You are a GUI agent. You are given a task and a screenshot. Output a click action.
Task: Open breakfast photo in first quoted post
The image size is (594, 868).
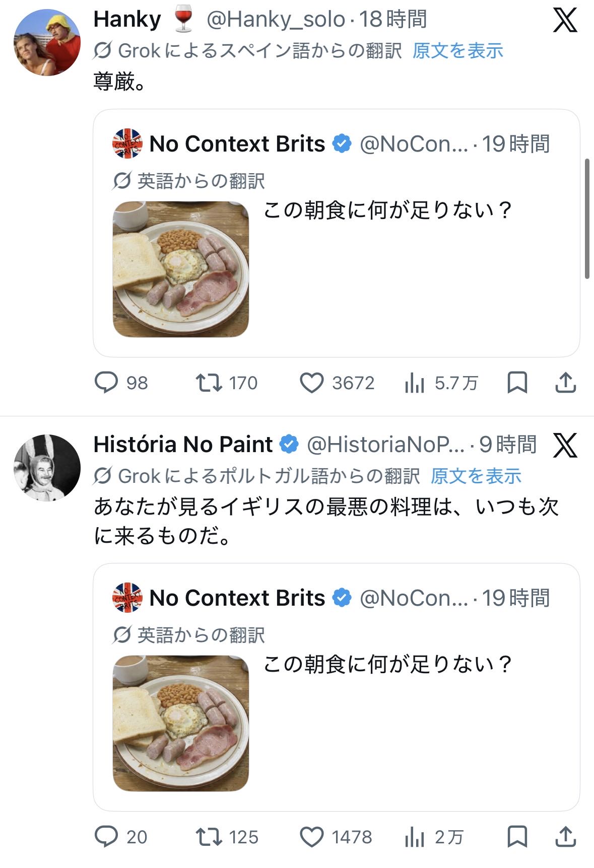point(181,269)
